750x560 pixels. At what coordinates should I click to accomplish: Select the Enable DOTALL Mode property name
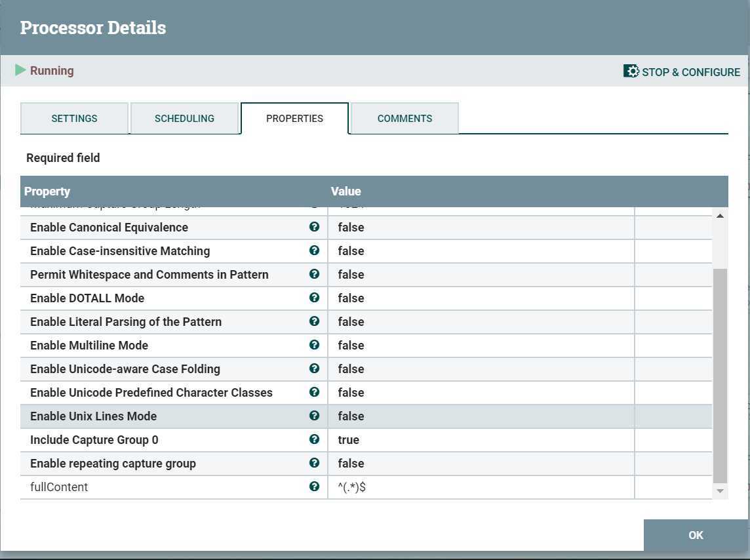(x=87, y=298)
